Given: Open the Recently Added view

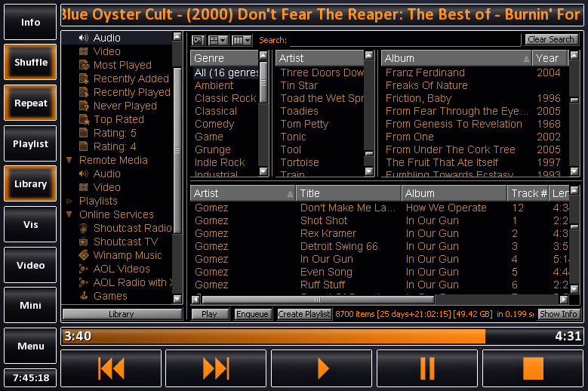Looking at the screenshot, I should (131, 79).
